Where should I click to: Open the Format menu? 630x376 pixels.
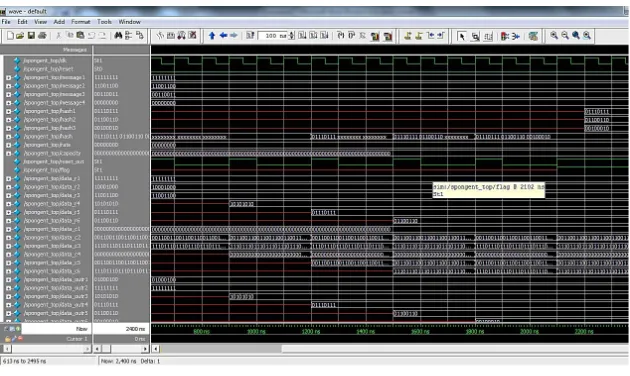[81, 22]
